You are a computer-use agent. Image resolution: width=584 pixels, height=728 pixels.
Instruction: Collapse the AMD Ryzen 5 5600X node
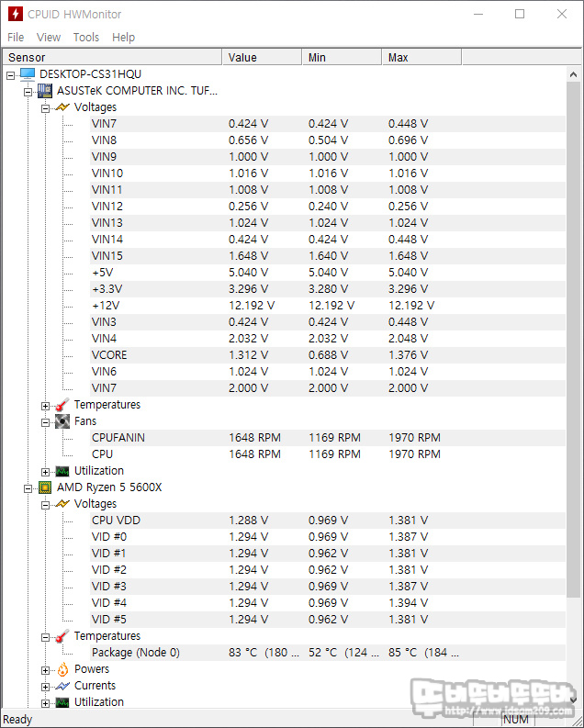(x=28, y=488)
